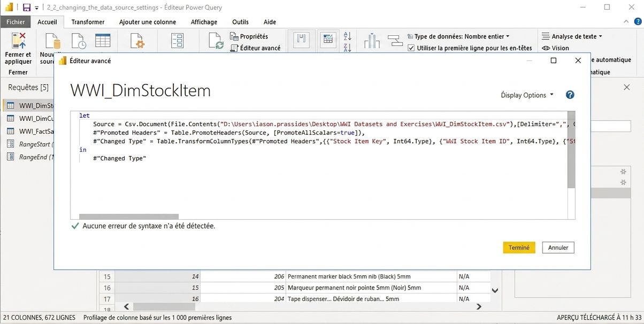
Task: Click the choose columns icon
Action: point(301,41)
